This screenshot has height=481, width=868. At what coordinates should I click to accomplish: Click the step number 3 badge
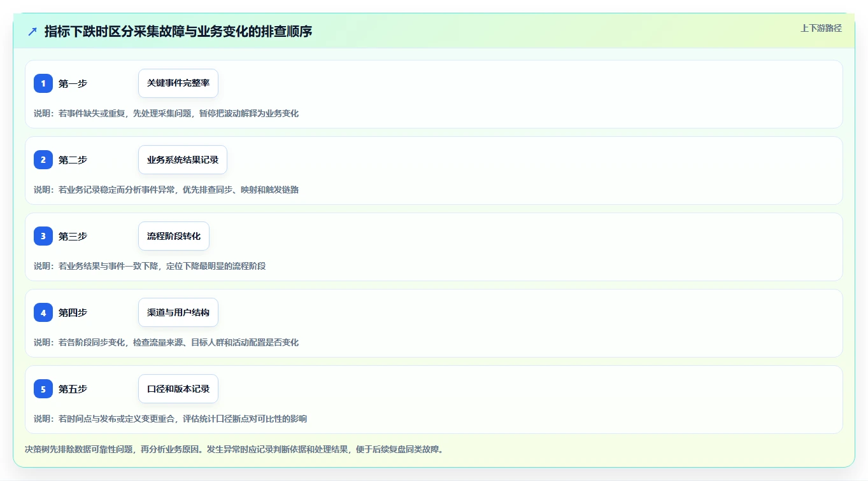[43, 236]
